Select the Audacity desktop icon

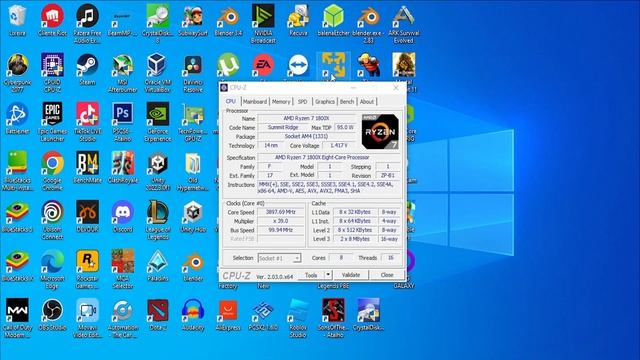pyautogui.click(x=193, y=314)
